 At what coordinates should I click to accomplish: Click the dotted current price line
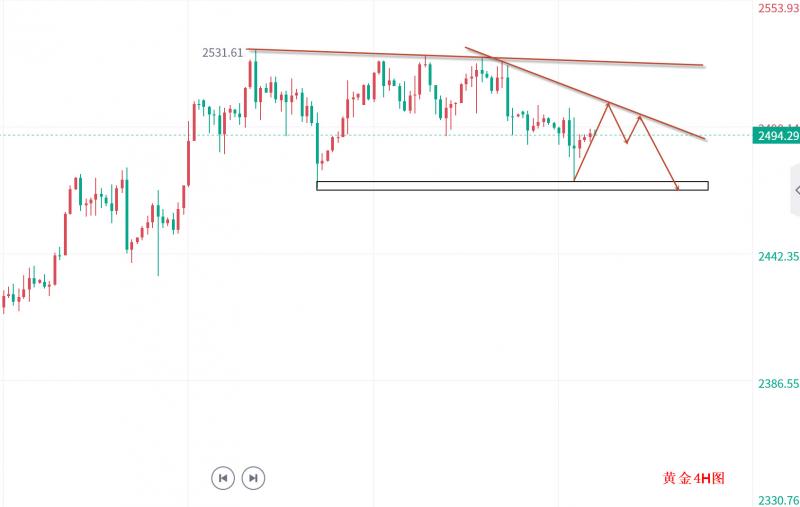(x=376, y=135)
